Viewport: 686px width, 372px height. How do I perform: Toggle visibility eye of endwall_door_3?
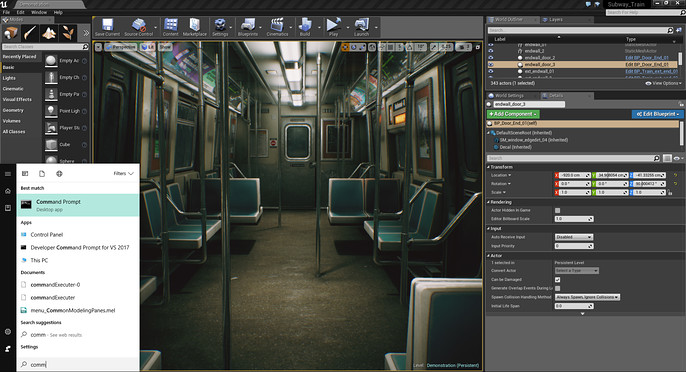(x=491, y=64)
